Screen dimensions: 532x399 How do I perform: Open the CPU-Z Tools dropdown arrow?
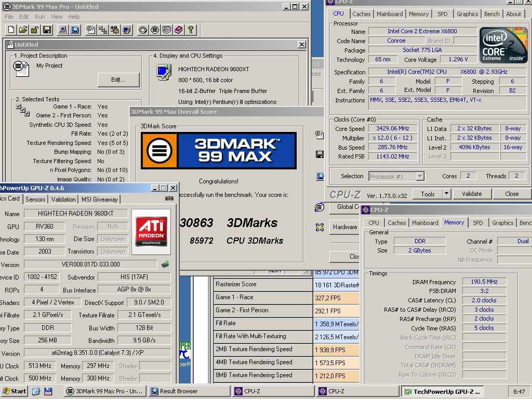[x=446, y=194]
